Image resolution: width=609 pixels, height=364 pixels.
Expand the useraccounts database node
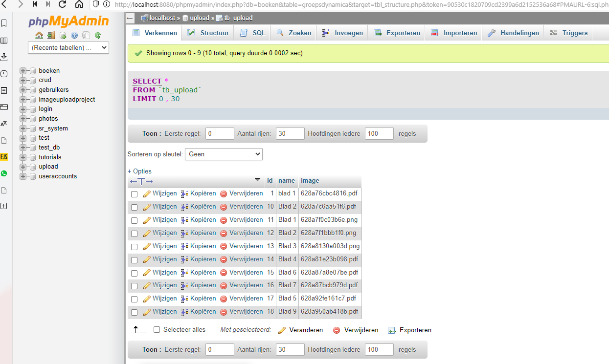(x=23, y=176)
